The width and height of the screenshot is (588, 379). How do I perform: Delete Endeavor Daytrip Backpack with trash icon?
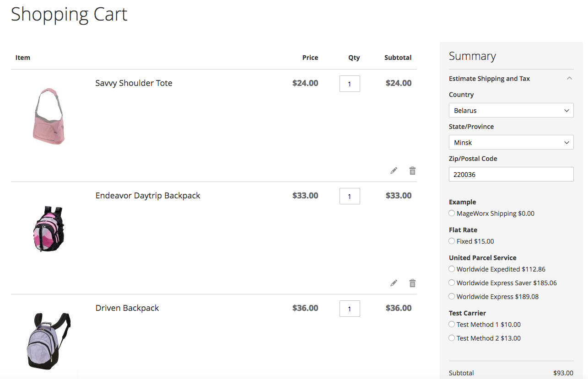(412, 283)
